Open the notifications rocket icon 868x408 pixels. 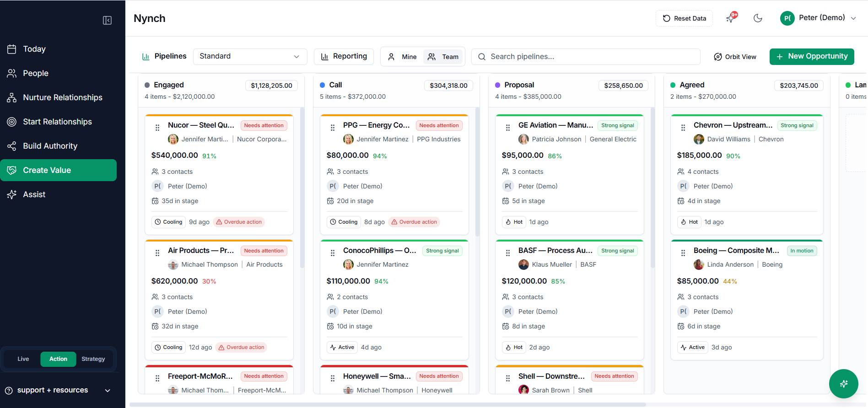[731, 18]
